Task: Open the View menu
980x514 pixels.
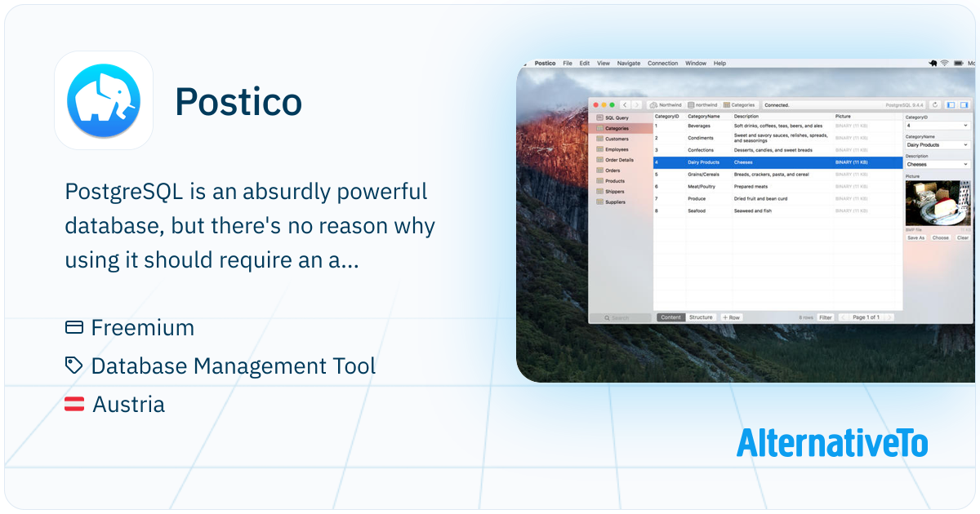Action: click(x=604, y=63)
